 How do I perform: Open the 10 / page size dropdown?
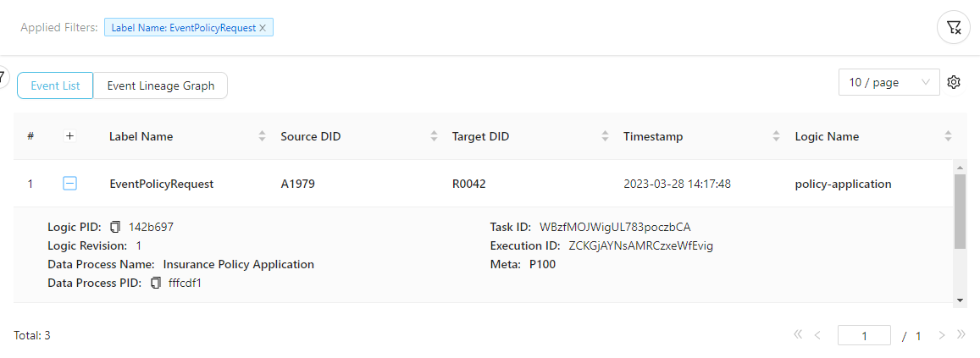point(889,82)
